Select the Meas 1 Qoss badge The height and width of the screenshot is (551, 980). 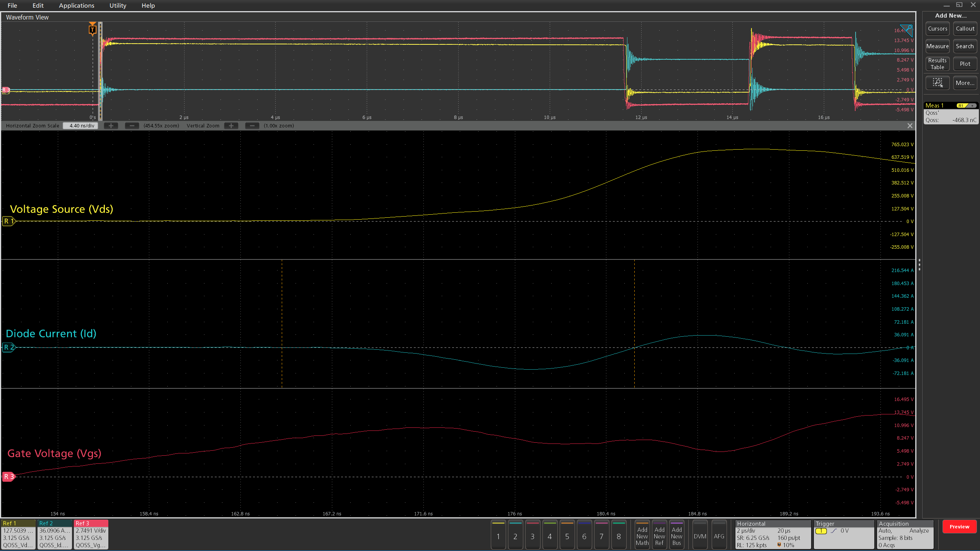tap(951, 113)
